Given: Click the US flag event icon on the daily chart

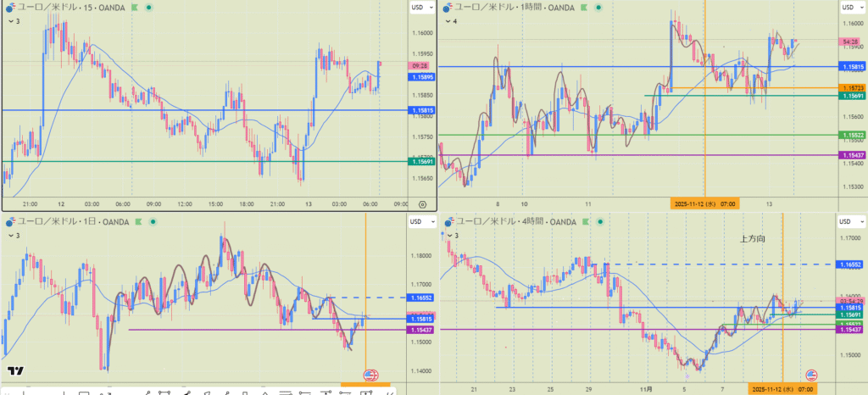Looking at the screenshot, I should (370, 376).
